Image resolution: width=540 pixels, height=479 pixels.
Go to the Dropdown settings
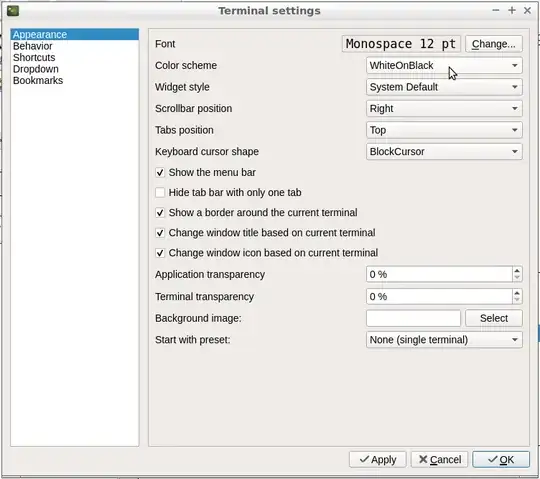[75, 69]
